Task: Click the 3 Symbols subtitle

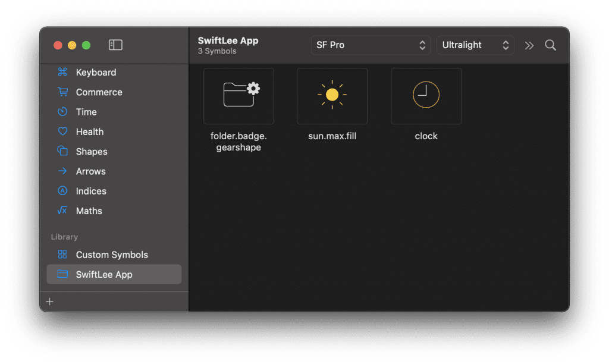Action: (216, 51)
